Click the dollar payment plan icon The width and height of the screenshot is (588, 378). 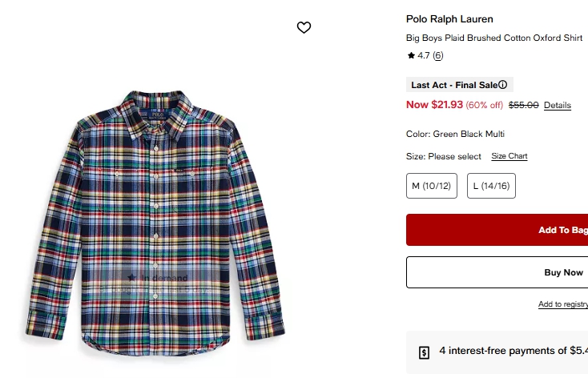tap(425, 352)
